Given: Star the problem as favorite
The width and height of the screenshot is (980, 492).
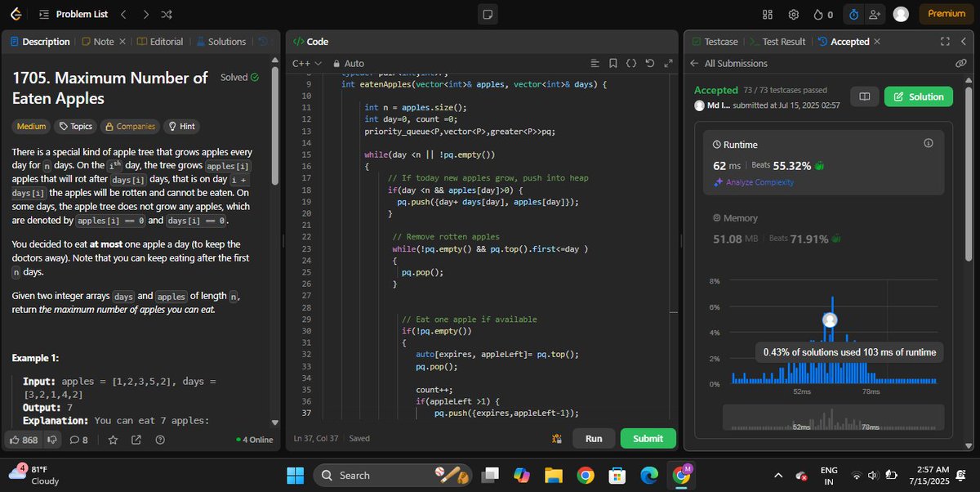Looking at the screenshot, I should (114, 440).
